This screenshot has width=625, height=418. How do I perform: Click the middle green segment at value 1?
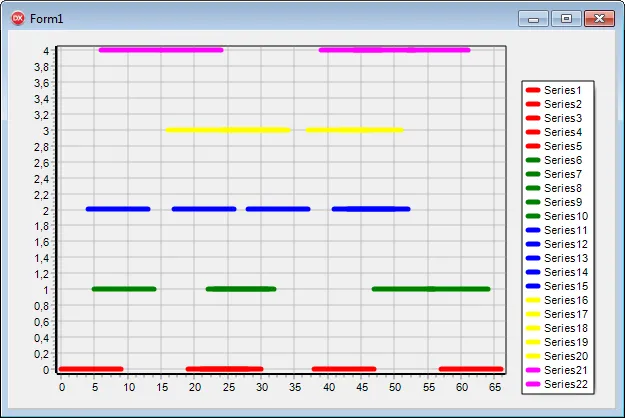click(x=241, y=289)
